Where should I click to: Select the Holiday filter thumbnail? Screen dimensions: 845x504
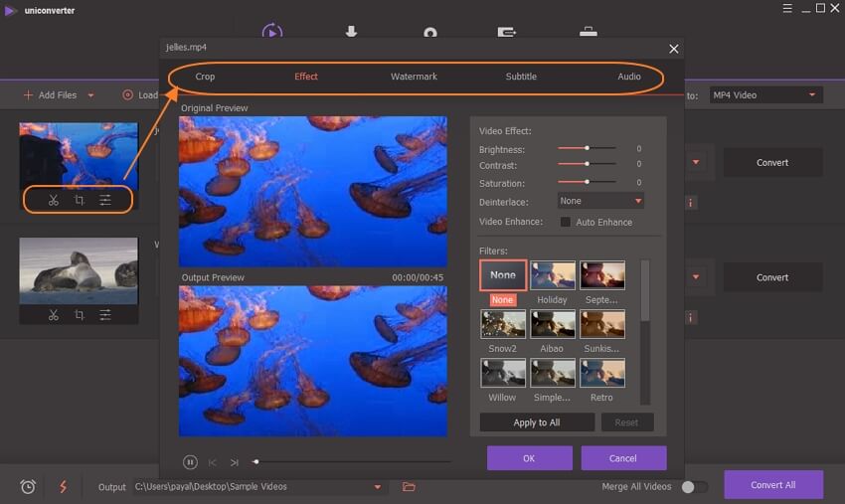coord(552,275)
